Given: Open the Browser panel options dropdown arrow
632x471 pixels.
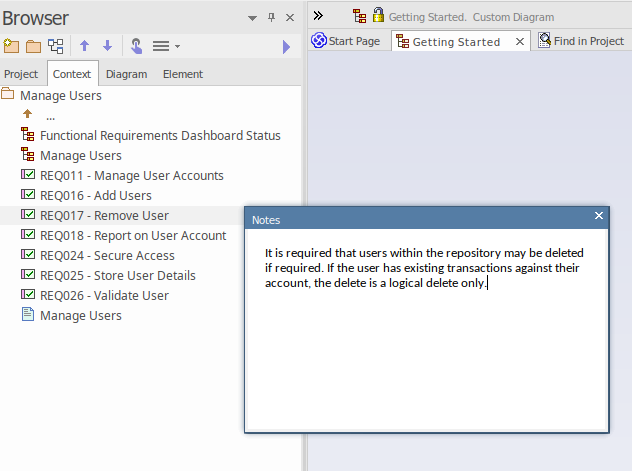Looking at the screenshot, I should [x=252, y=18].
